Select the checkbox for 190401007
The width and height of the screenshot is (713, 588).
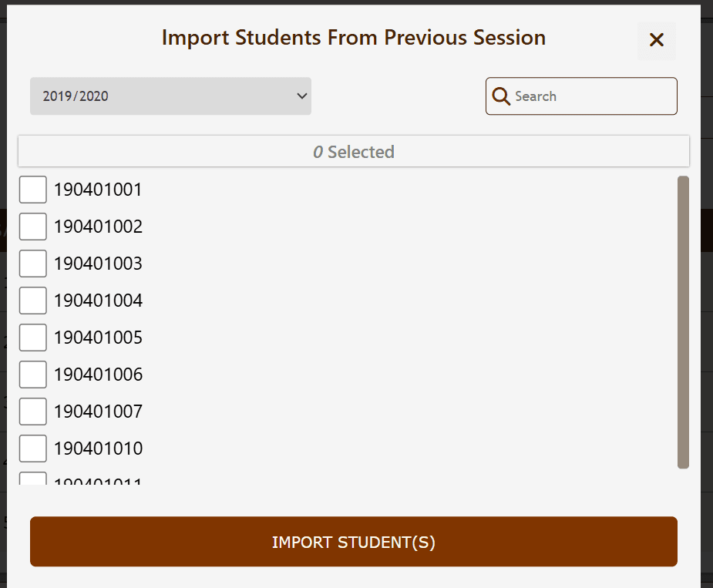[32, 411]
